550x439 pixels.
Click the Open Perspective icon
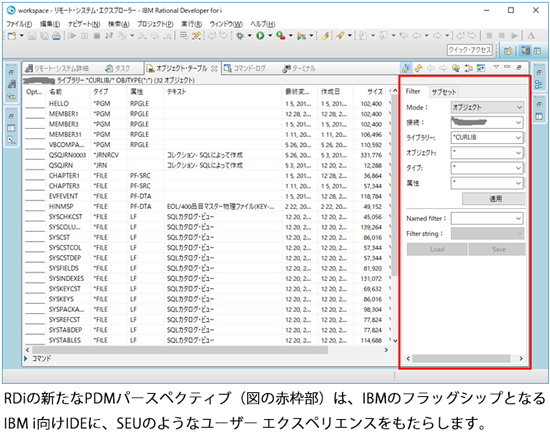click(508, 51)
